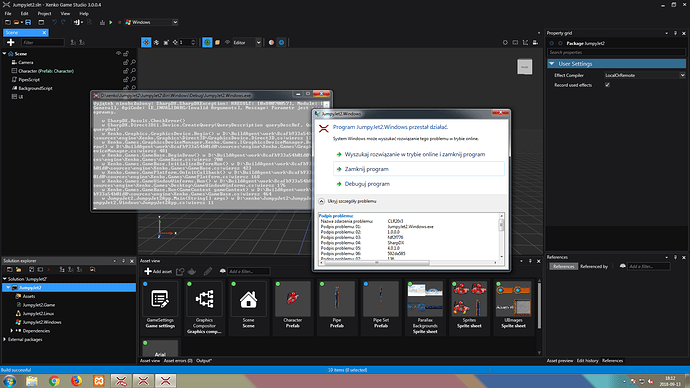Click the navigation cube in the viewport
This screenshot has width=690, height=388.
click(525, 67)
